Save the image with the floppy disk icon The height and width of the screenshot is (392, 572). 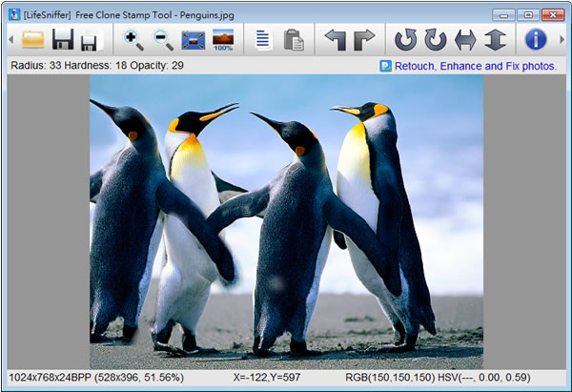(63, 40)
